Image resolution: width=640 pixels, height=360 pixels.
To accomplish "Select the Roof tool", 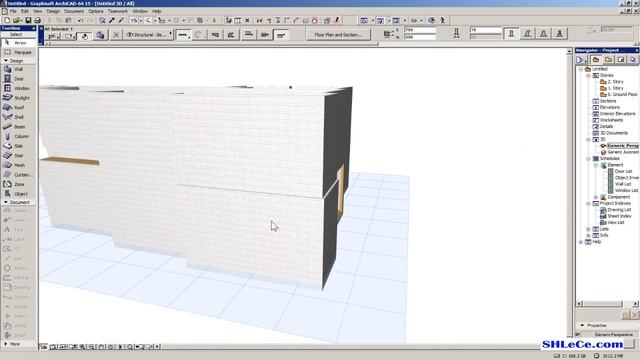I will click(x=18, y=107).
